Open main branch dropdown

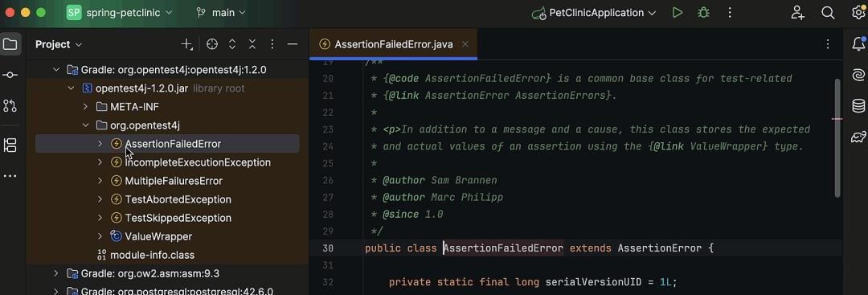coord(221,12)
